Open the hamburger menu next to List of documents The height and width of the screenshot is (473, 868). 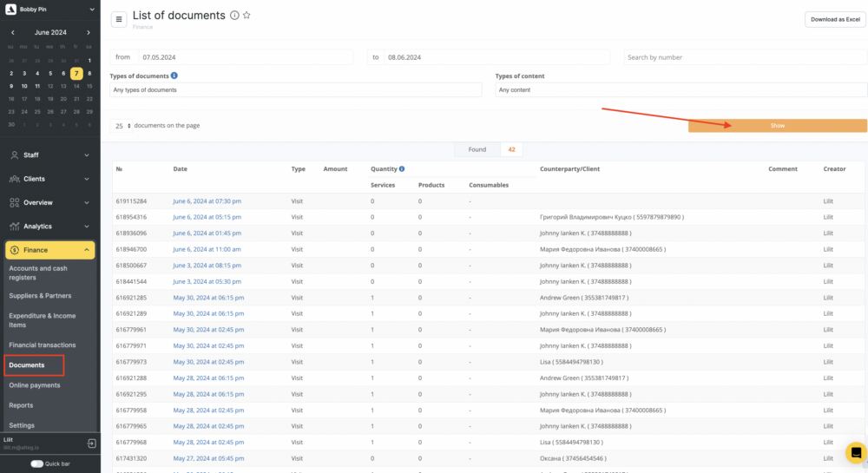point(118,19)
